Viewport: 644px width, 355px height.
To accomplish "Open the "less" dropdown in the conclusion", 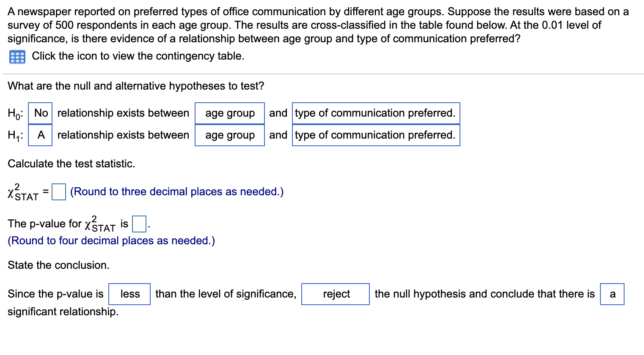I will point(129,294).
